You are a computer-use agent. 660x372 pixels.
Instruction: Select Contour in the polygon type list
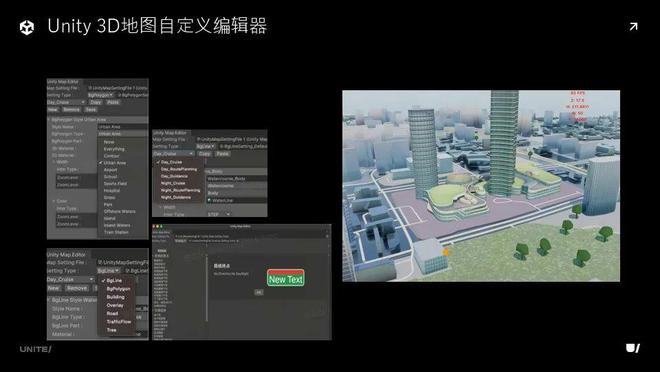tap(112, 156)
